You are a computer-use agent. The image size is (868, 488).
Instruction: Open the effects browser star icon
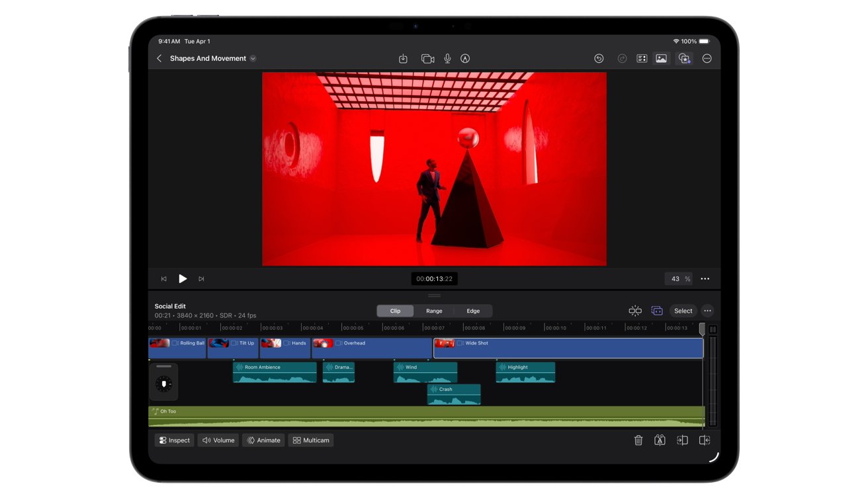(684, 58)
